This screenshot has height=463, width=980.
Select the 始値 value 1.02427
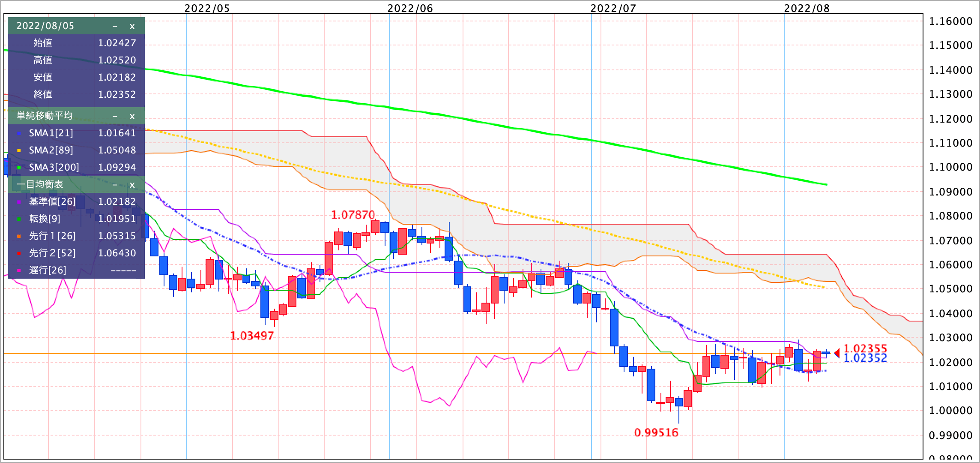coord(117,43)
